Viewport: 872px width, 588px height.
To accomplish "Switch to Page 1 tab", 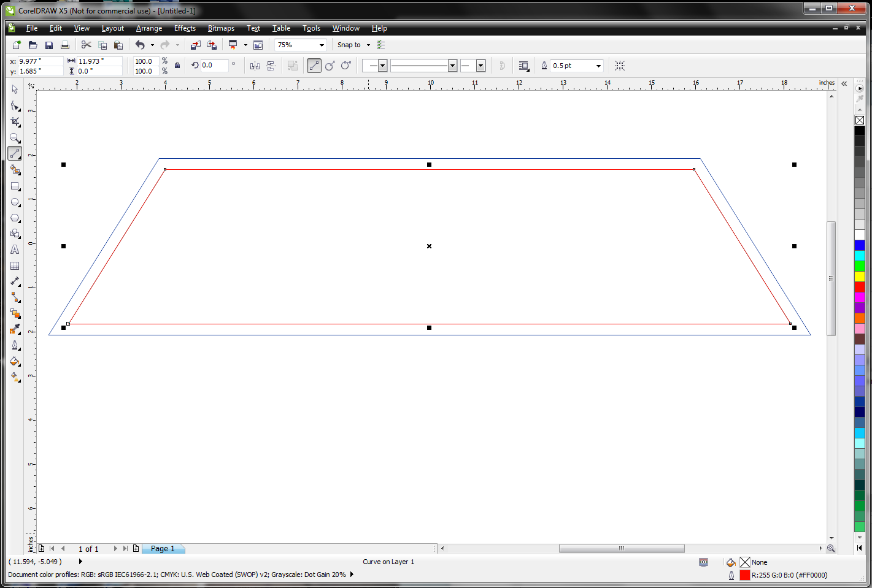I will 161,548.
